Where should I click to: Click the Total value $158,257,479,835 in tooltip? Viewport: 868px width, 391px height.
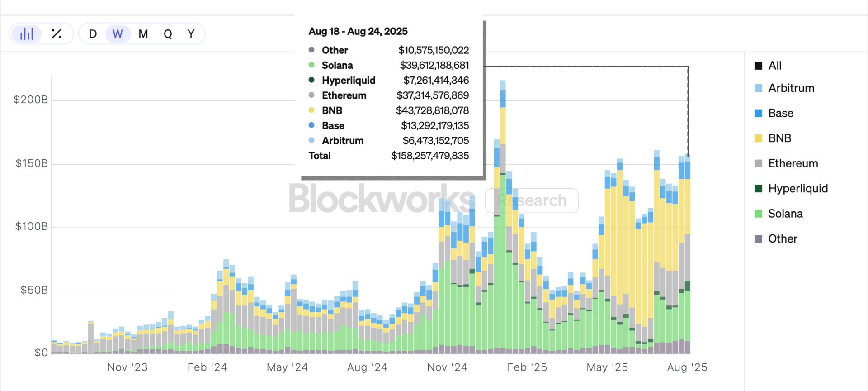coord(430,156)
